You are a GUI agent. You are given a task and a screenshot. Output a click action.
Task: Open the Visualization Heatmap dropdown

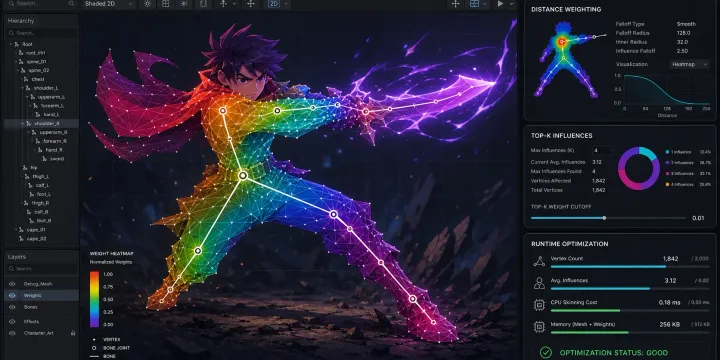(x=689, y=64)
